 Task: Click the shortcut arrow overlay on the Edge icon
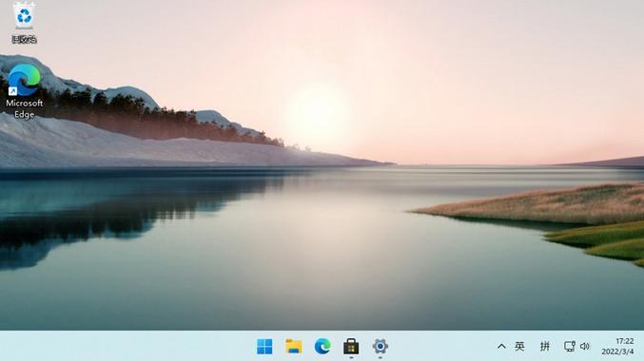tap(12, 91)
